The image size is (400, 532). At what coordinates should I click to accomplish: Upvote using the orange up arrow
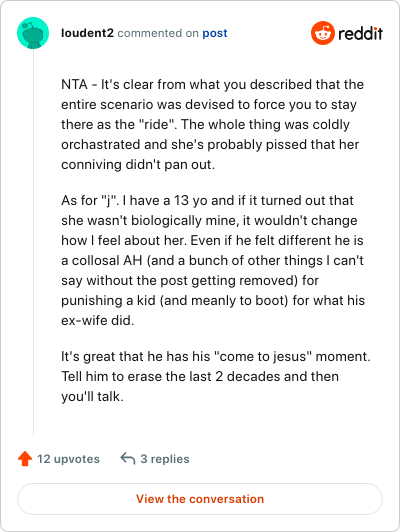point(25,459)
